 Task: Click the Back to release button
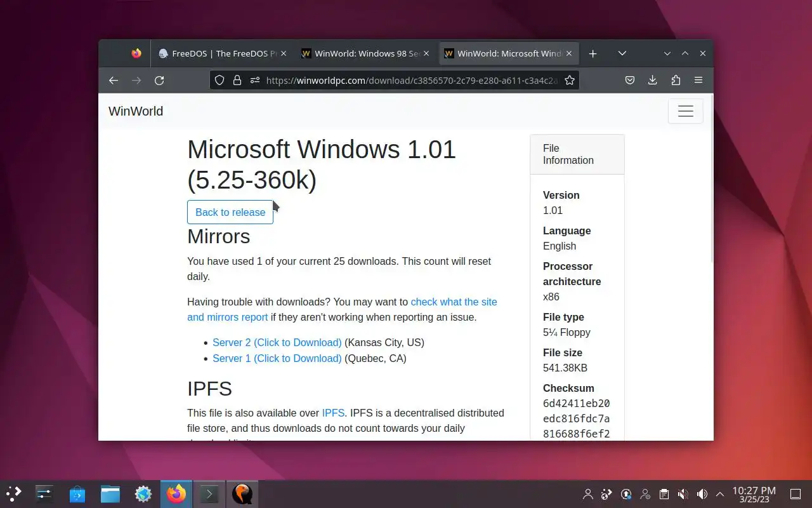point(230,212)
